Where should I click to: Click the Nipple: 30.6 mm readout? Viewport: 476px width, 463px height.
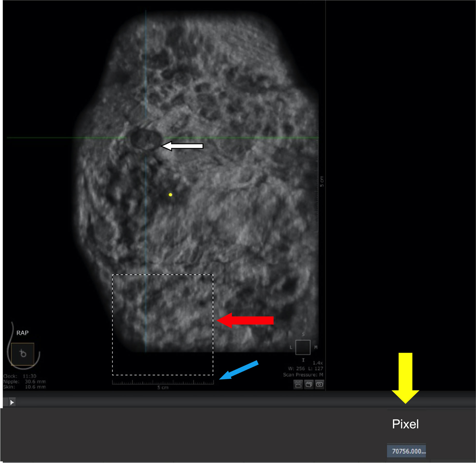pos(24,381)
